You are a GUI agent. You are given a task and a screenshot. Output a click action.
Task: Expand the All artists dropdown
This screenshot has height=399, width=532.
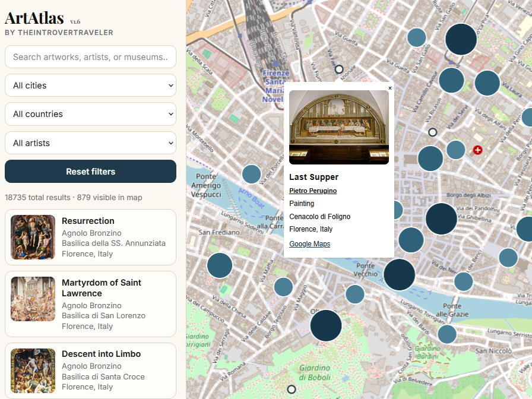coord(90,142)
